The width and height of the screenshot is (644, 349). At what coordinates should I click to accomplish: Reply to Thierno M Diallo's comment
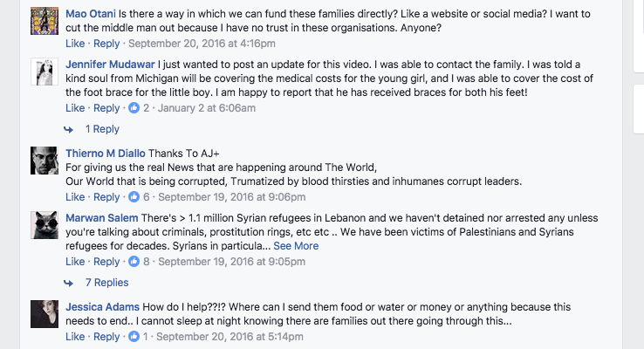(x=106, y=197)
